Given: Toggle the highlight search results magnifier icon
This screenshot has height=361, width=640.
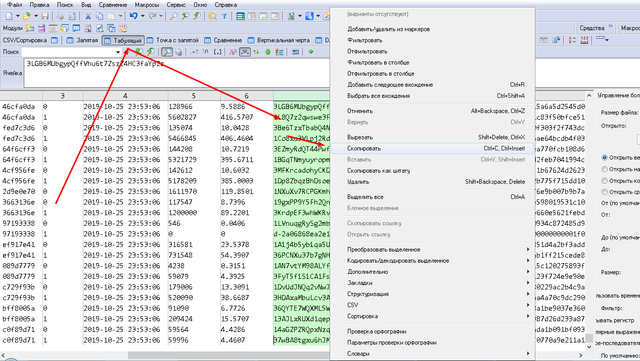Looking at the screenshot, I should click(167, 52).
